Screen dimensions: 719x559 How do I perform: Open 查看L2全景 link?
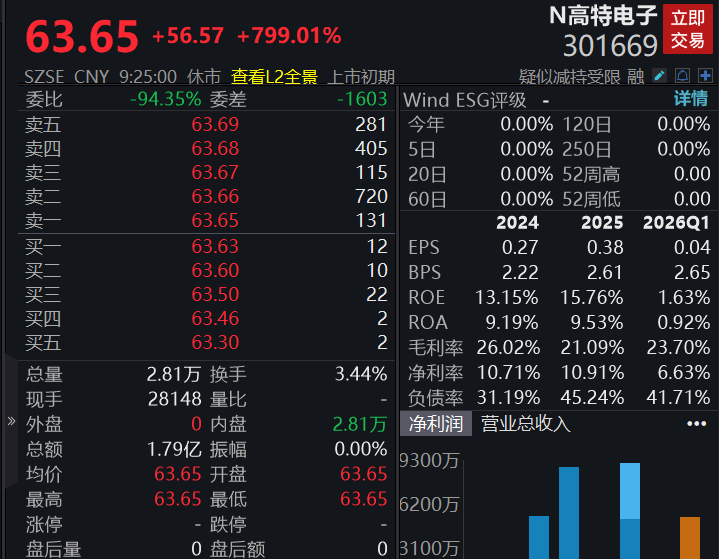click(274, 77)
